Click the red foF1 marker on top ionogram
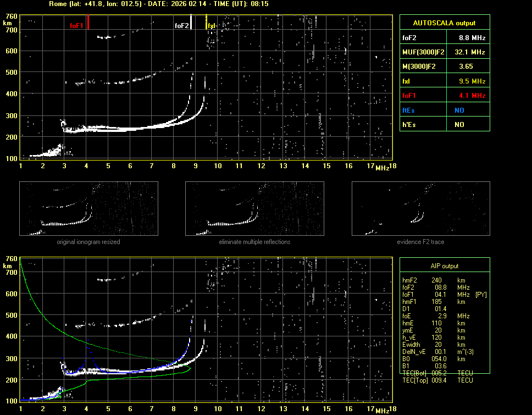The height and width of the screenshot is (415, 532). pos(87,23)
